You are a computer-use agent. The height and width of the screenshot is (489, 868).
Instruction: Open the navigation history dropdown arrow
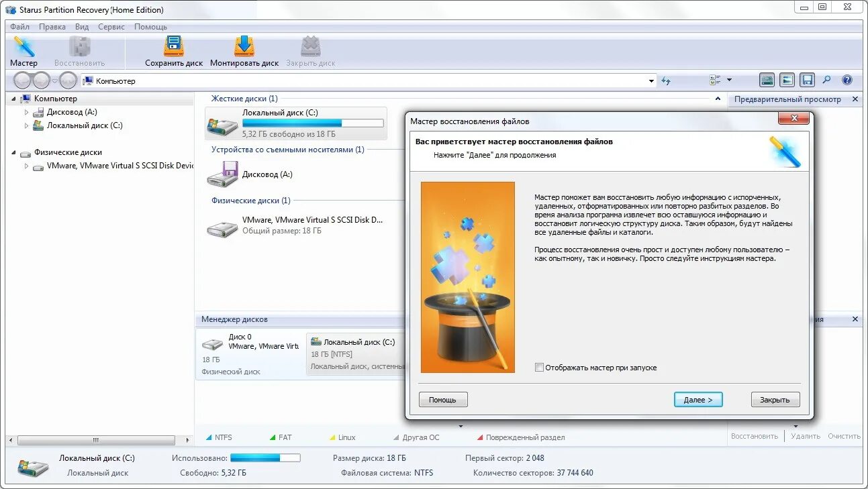(x=55, y=80)
